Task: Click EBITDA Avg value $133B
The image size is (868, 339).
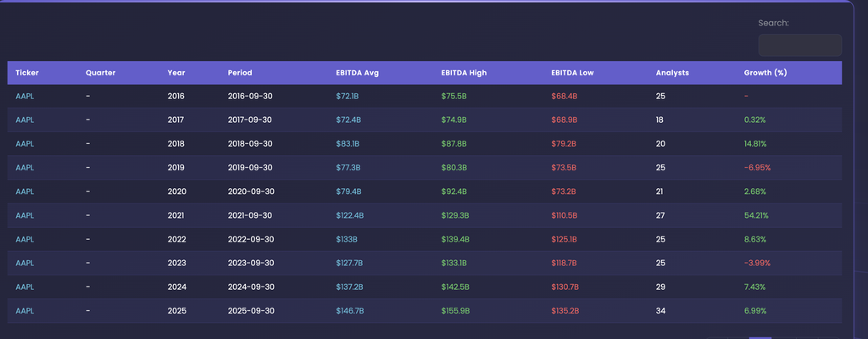Action: [x=347, y=239]
